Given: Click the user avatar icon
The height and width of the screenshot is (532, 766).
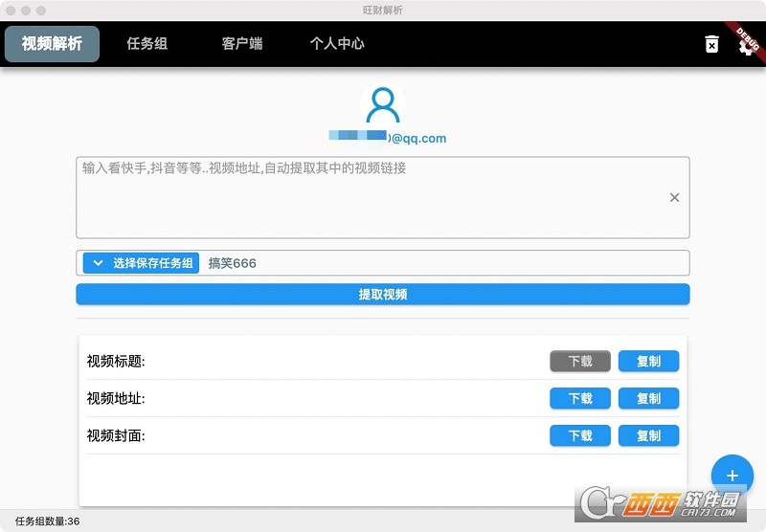Looking at the screenshot, I should click(x=383, y=105).
